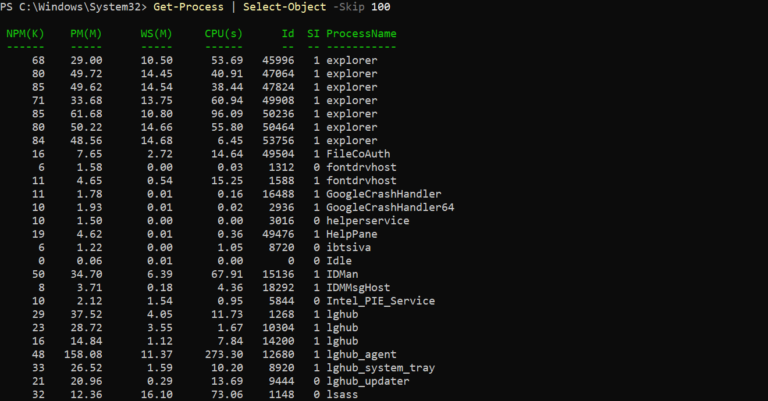Click the PM(M) column header
This screenshot has width=768, height=401.
point(86,33)
